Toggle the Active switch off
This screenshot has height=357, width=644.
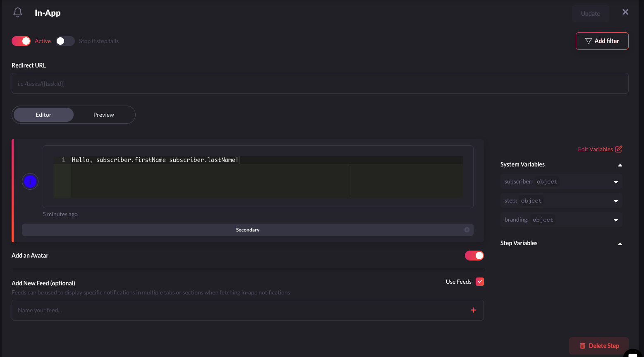click(x=21, y=41)
